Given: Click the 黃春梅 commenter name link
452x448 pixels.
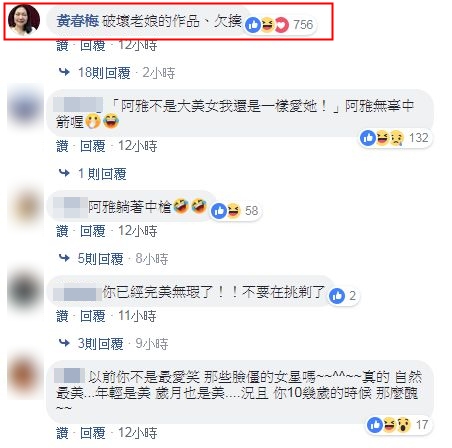Looking at the screenshot, I should coord(77,21).
